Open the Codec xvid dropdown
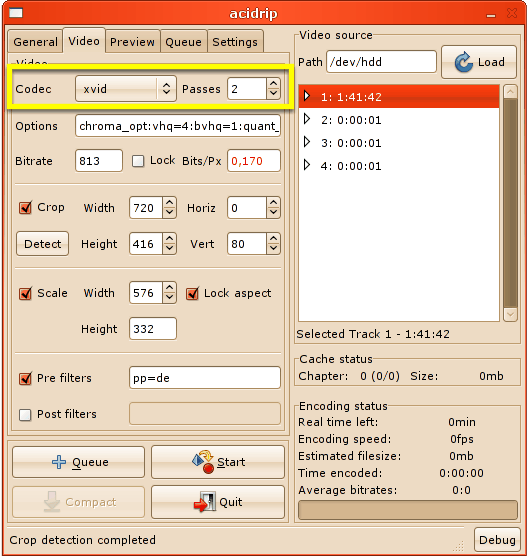 click(x=126, y=89)
